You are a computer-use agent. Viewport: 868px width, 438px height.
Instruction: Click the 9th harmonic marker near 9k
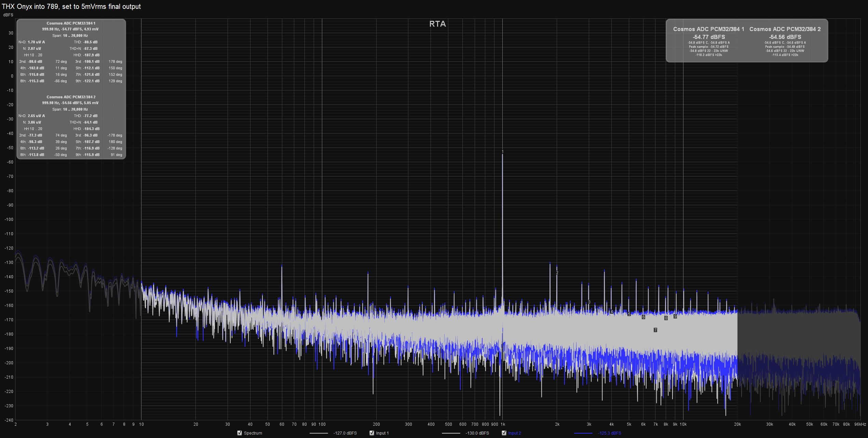(675, 316)
